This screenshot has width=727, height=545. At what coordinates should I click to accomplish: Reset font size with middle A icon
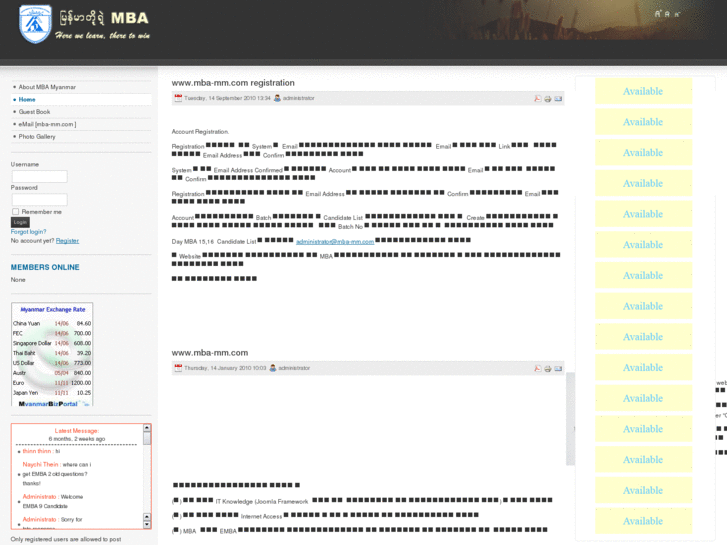667,14
